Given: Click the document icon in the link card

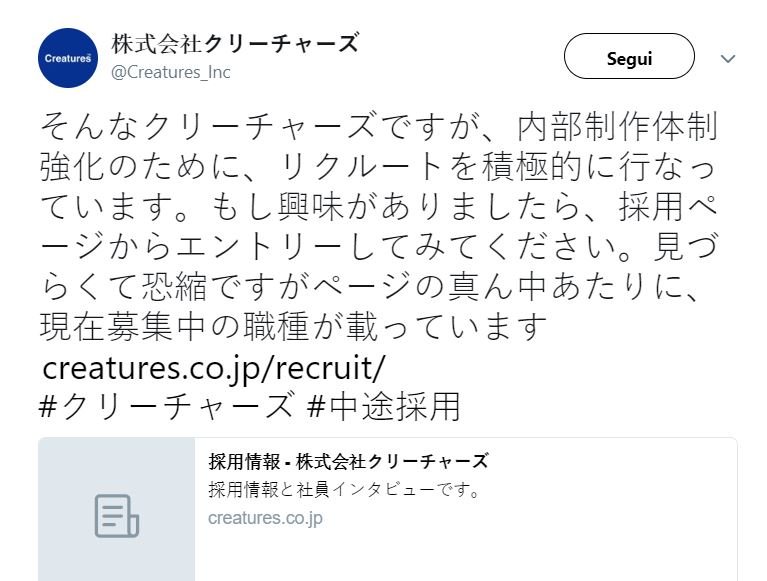Looking at the screenshot, I should click(x=116, y=516).
